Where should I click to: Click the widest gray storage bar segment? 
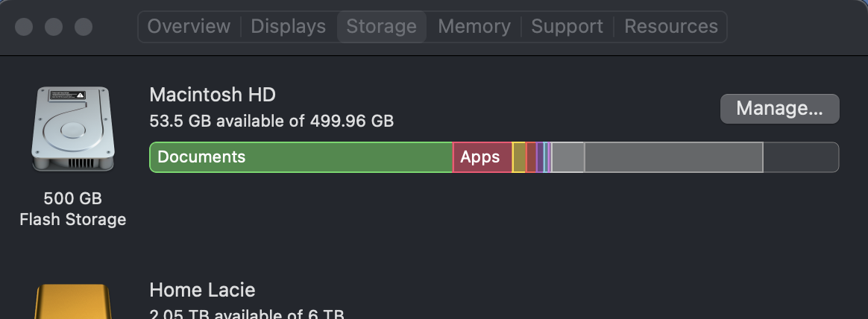click(x=673, y=157)
